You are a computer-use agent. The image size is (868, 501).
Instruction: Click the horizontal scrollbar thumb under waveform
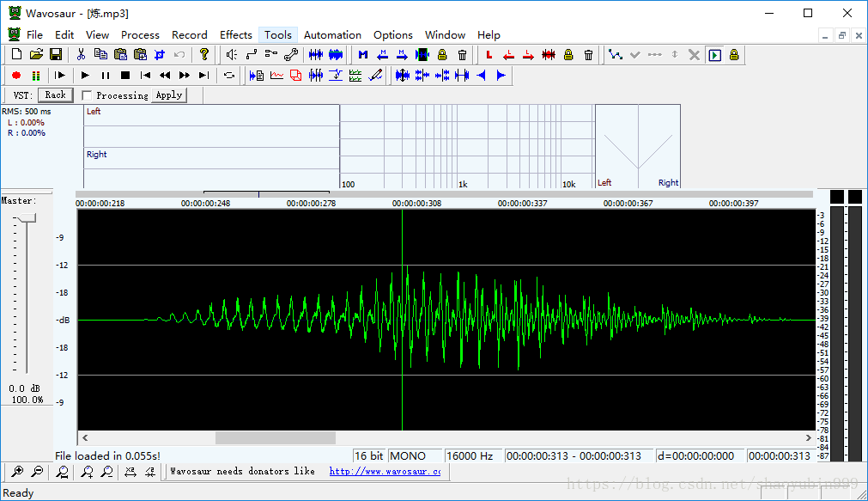pyautogui.click(x=275, y=437)
